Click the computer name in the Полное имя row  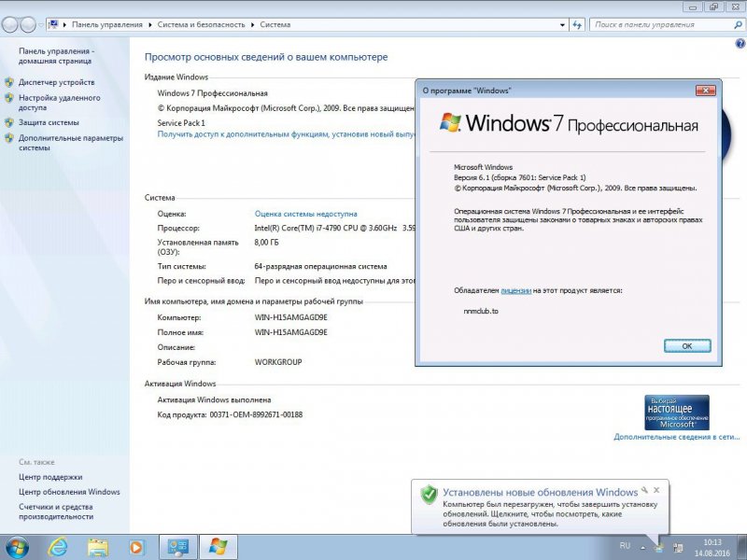pos(291,332)
